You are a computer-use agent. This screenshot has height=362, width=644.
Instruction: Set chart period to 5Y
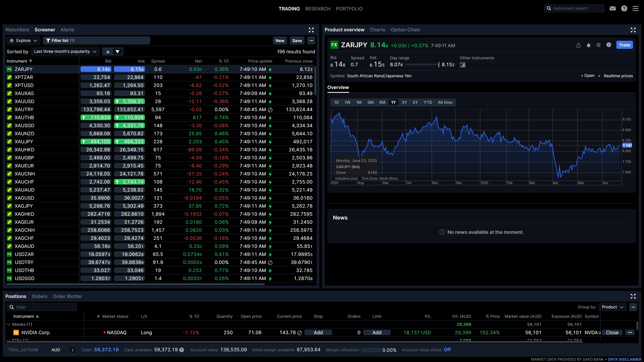click(415, 102)
